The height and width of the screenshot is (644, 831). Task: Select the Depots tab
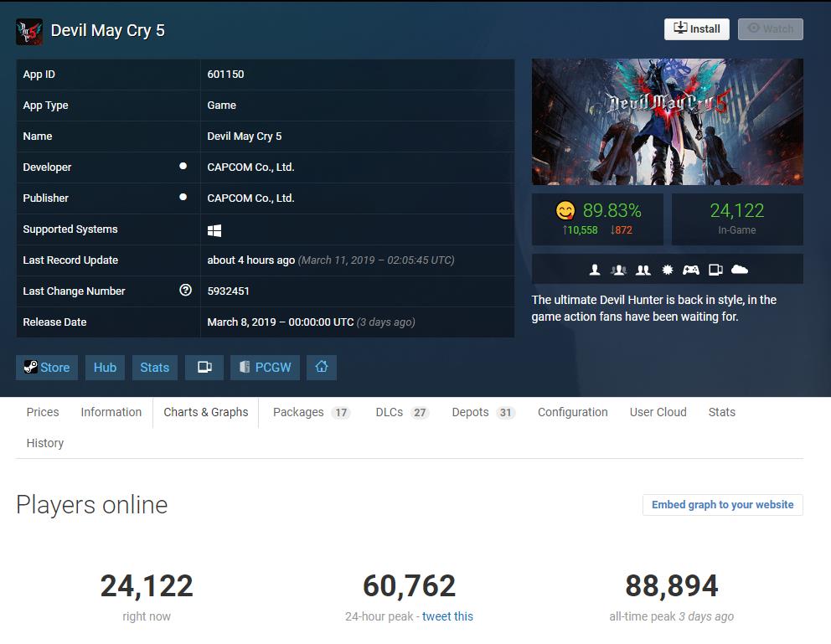coord(483,412)
